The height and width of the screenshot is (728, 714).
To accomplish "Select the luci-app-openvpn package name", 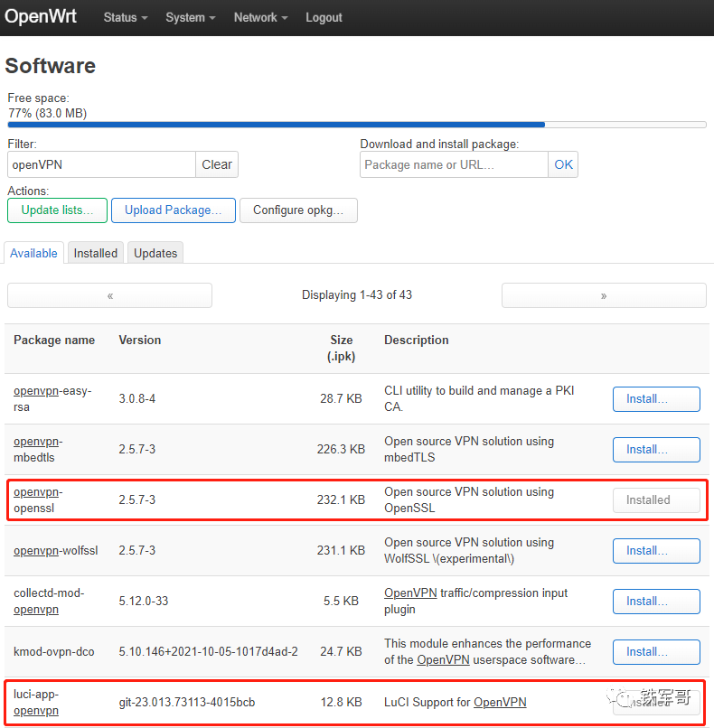I will coord(36,703).
